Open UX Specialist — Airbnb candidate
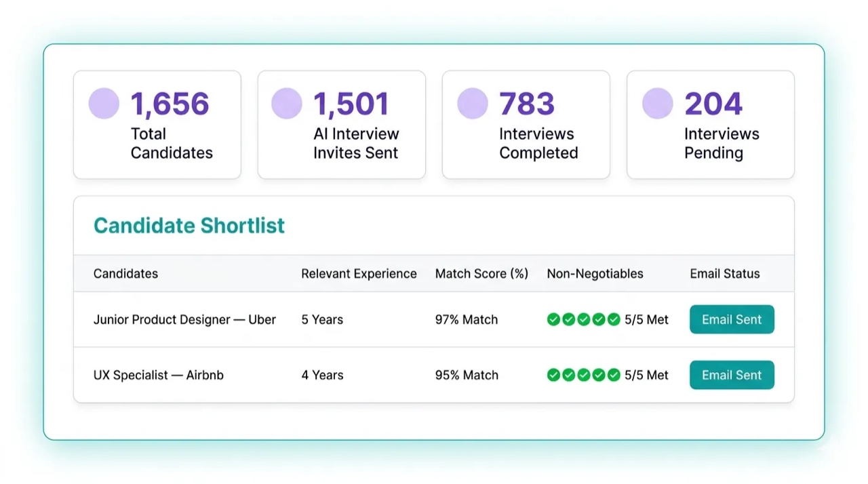Viewport: 868px width, 484px height. [x=159, y=375]
